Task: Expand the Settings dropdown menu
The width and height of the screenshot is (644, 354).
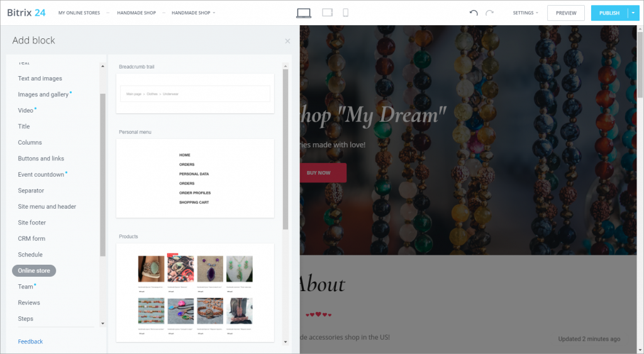Action: 525,13
